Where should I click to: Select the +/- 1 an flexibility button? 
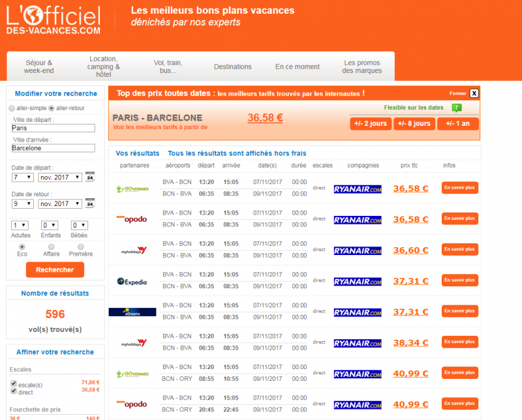tap(458, 123)
